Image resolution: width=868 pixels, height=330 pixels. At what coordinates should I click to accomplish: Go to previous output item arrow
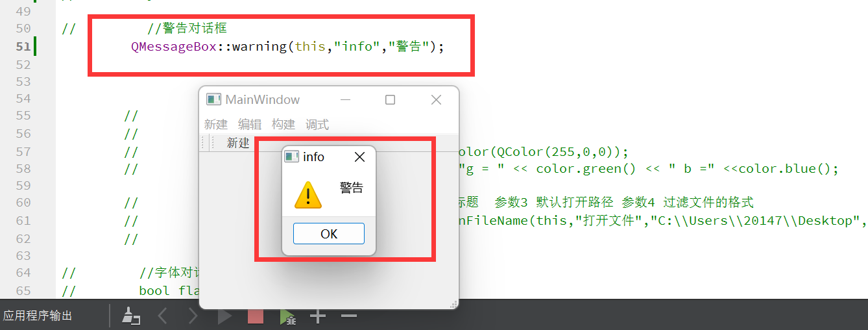[x=162, y=316]
